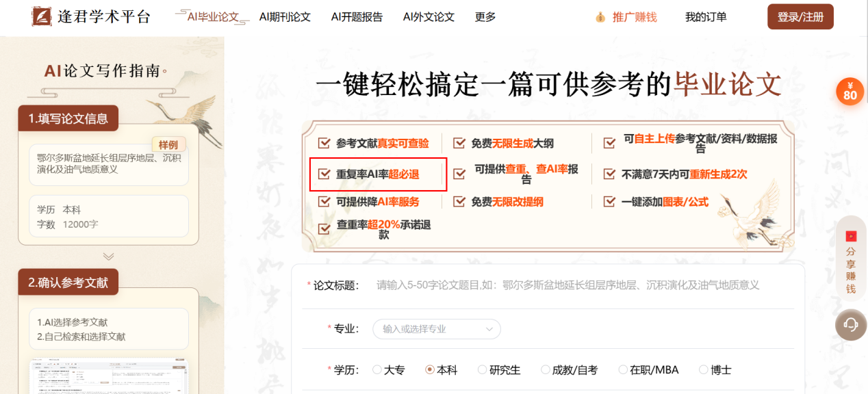Click the checkmark icon beside 参考文献真实可查验

coord(324,144)
